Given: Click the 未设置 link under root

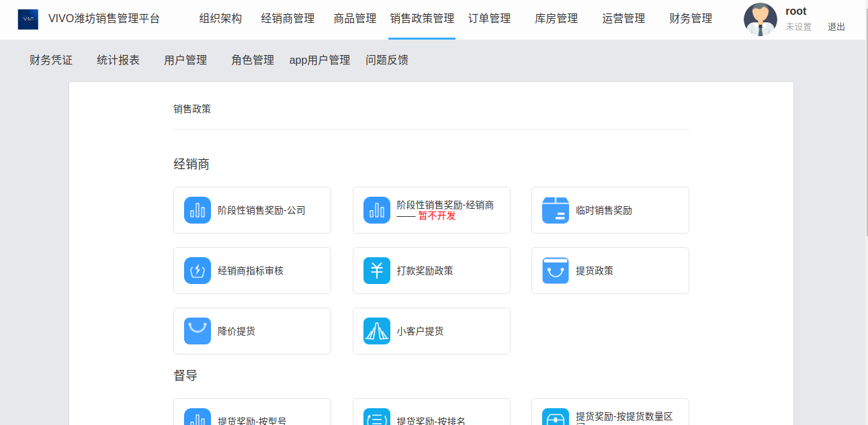Looking at the screenshot, I should coord(799,28).
